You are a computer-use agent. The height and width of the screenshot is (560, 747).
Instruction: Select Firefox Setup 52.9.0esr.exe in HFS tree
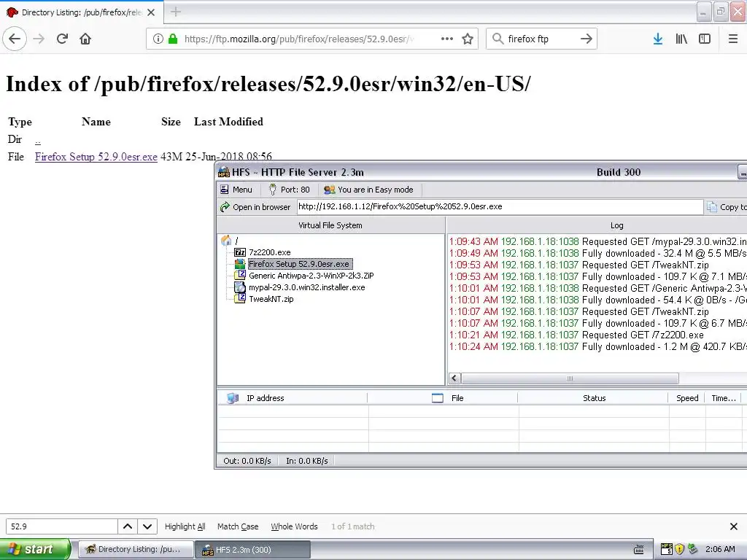point(299,264)
